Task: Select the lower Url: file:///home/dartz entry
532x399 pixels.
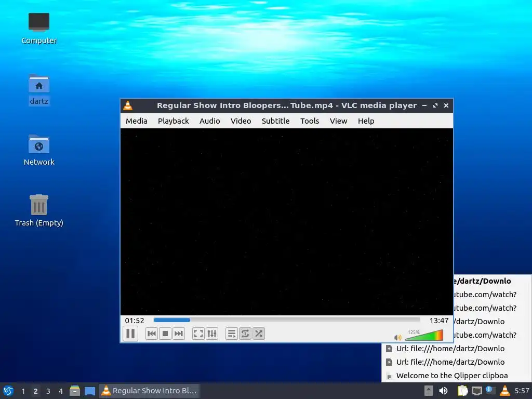Action: [457, 362]
